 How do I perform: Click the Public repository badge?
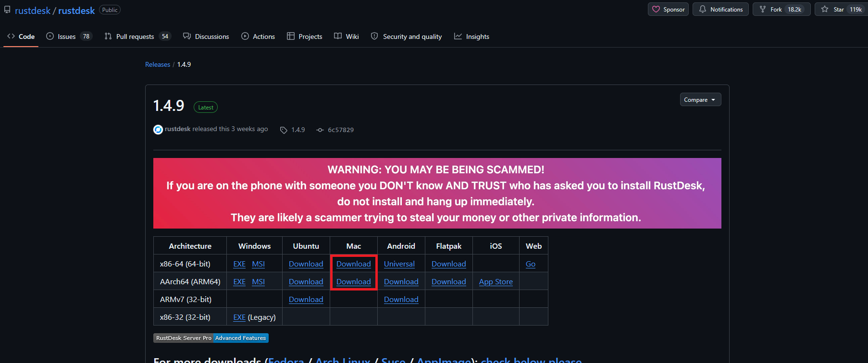(110, 10)
